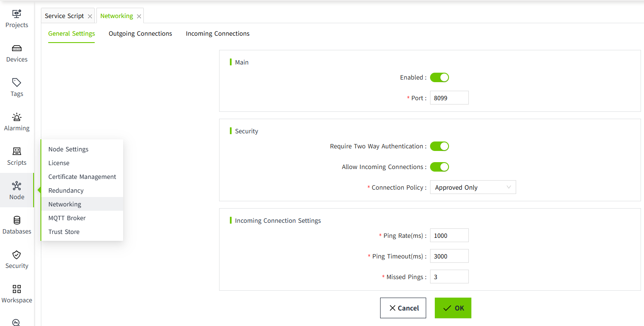Toggle Require Two Way Authentication switch
644x326 pixels.
point(439,146)
